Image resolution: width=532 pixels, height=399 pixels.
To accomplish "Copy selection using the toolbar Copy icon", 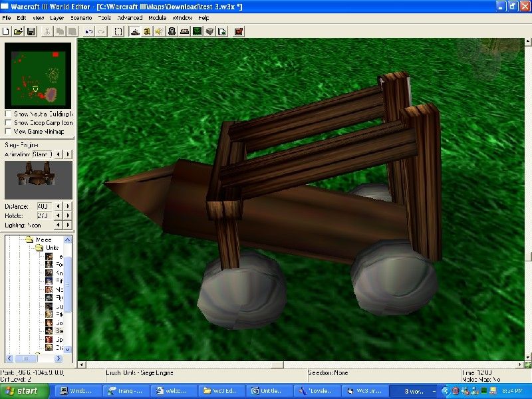I will (60, 31).
